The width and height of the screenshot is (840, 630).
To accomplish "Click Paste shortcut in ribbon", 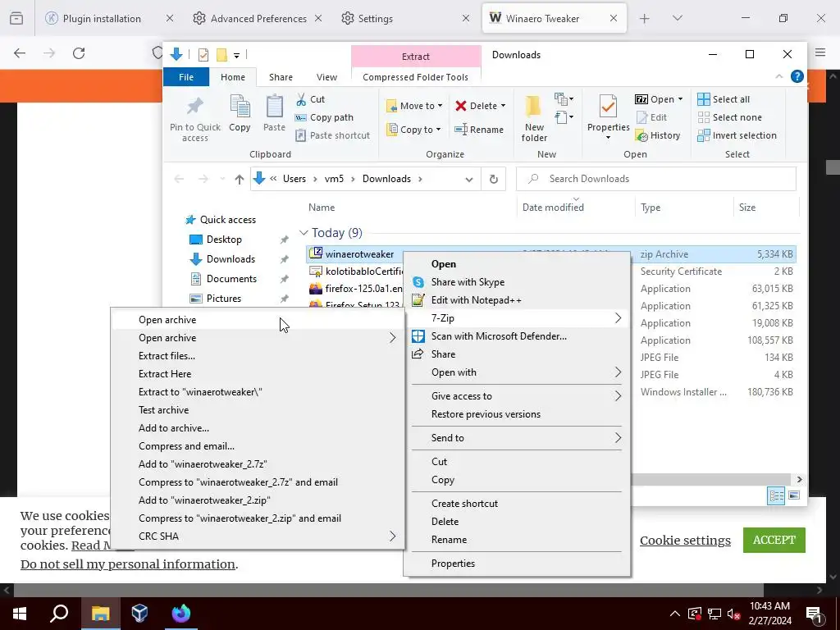I will pyautogui.click(x=333, y=135).
